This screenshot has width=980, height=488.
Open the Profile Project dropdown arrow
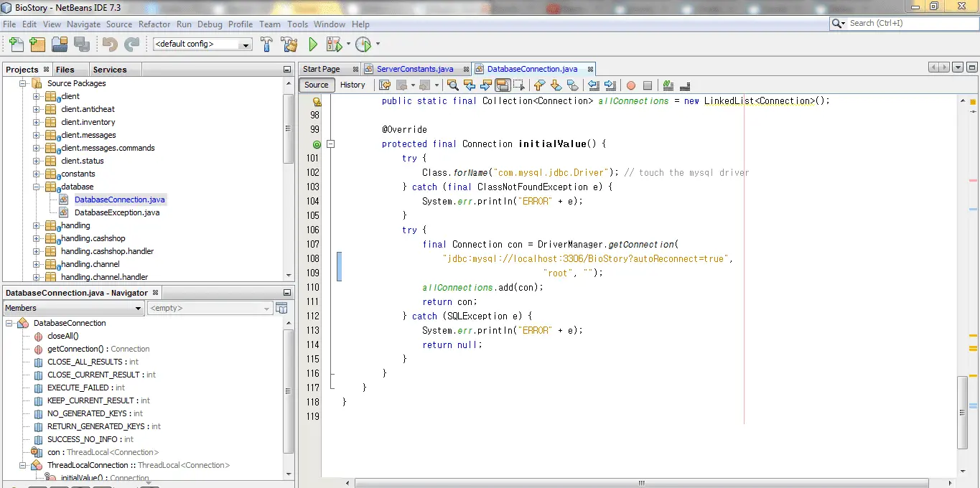[x=378, y=44]
